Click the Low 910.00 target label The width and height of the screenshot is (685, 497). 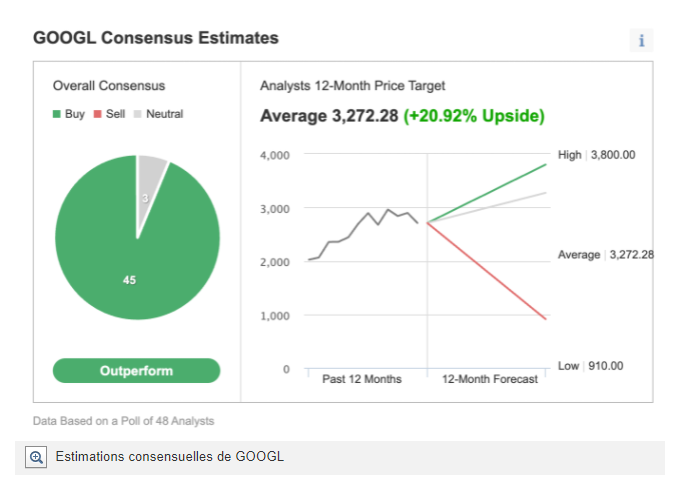tap(590, 366)
